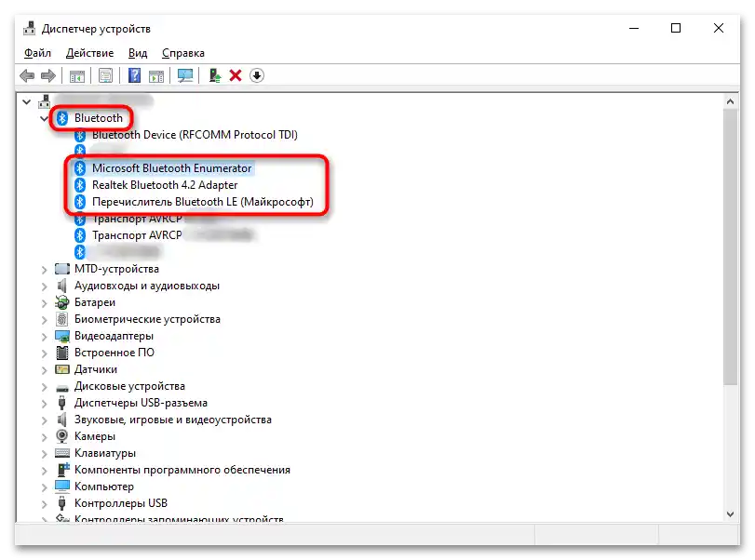Select the Встроенное ПО label
The image size is (755, 560).
click(x=115, y=353)
